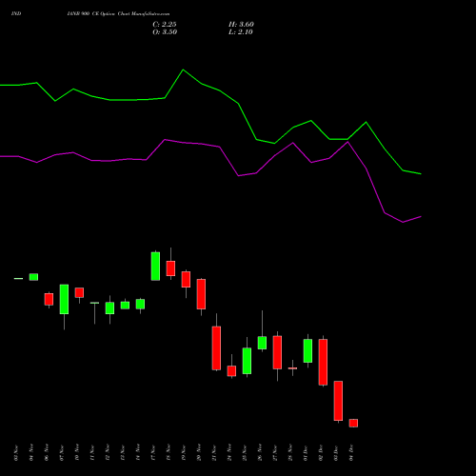476x476 pixels.
Task: Select the small green candle above 04 Nov
Action: [33, 277]
